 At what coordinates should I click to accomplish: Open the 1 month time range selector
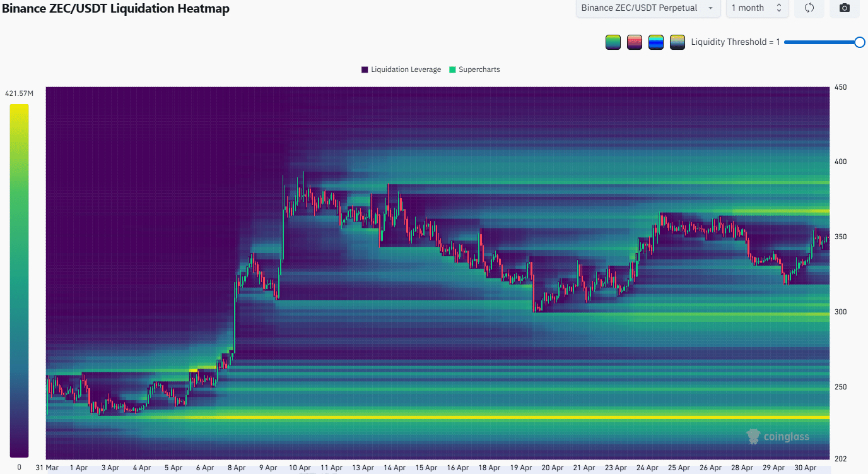(757, 8)
